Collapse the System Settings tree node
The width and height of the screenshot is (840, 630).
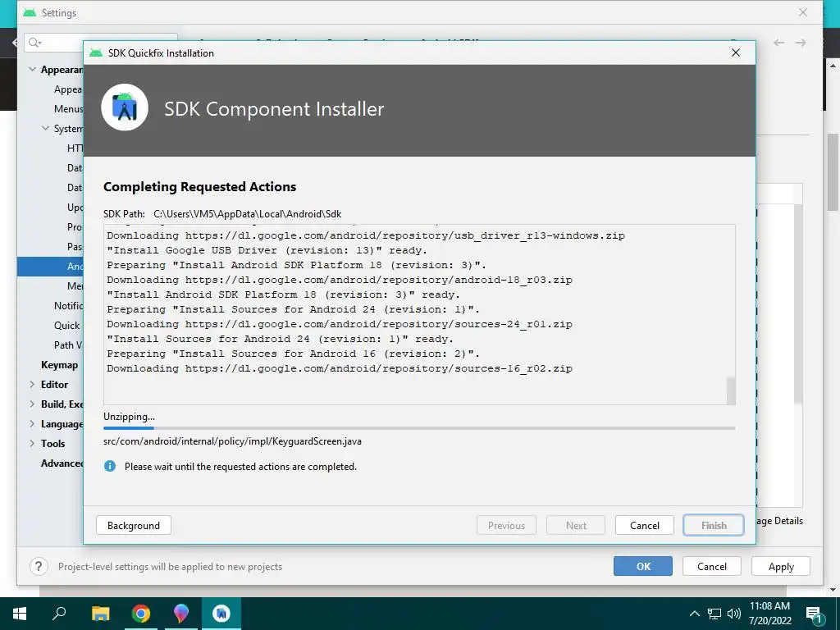[46, 128]
